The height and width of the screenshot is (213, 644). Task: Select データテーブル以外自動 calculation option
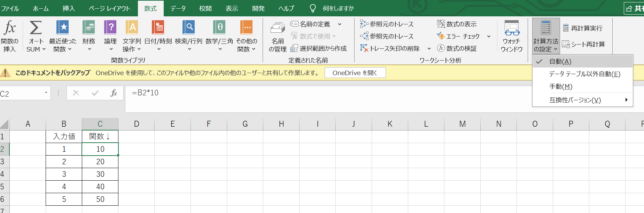[584, 74]
